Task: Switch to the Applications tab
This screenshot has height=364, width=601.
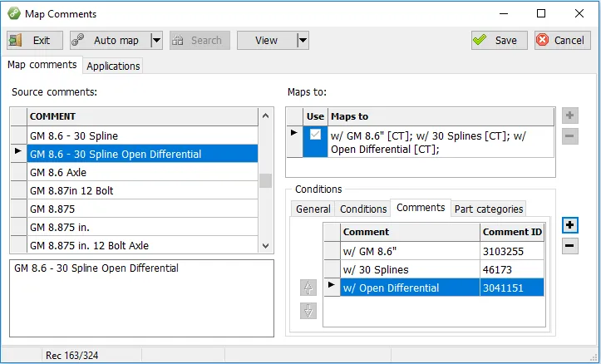Action: pos(113,66)
